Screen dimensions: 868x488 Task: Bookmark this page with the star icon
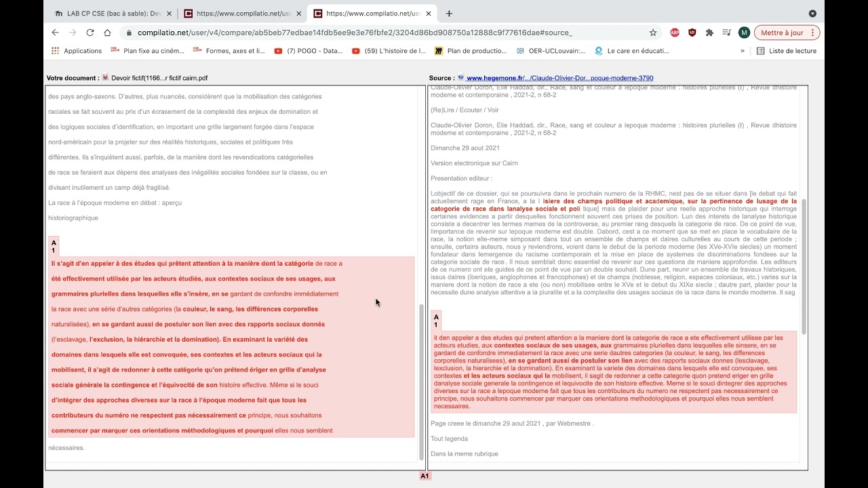click(653, 33)
